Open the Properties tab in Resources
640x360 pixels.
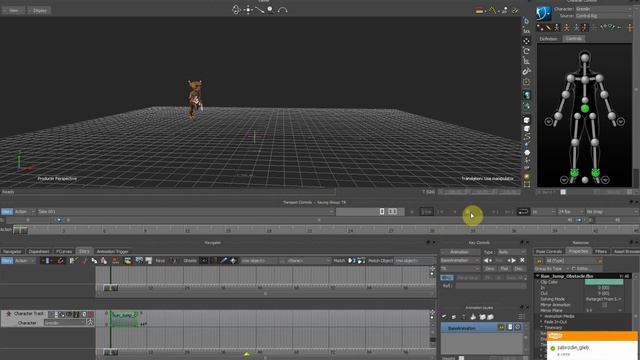click(x=578, y=251)
